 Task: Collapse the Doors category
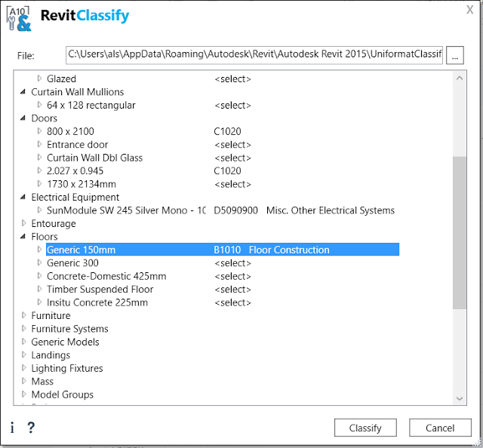coord(23,118)
